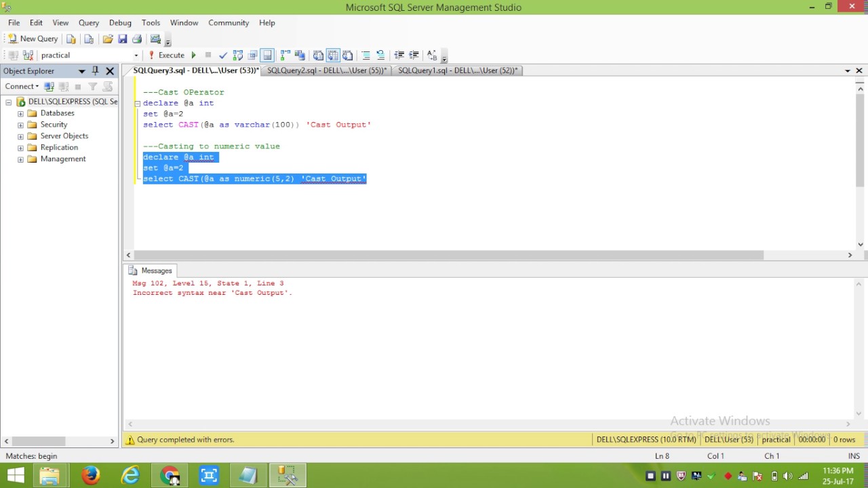The width and height of the screenshot is (868, 488).
Task: Click Comment Out Selected Lines icon
Action: 366,56
